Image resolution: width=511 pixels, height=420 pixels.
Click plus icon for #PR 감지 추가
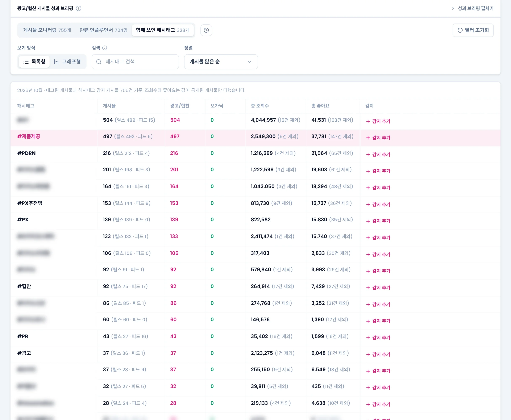click(x=368, y=338)
